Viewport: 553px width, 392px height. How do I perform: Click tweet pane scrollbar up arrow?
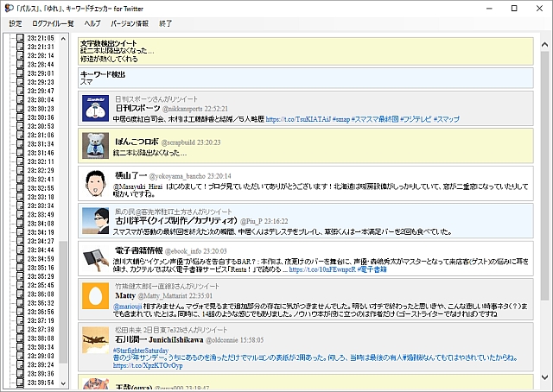coord(544,45)
